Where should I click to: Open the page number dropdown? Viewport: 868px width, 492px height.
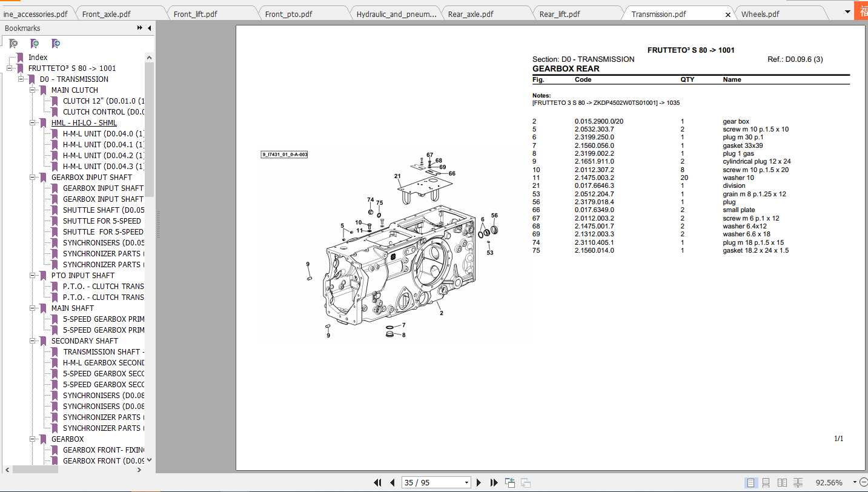[x=466, y=482]
